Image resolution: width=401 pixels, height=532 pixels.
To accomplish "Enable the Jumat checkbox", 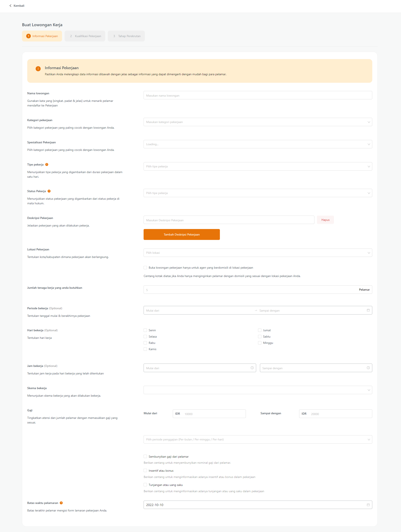I will click(260, 330).
